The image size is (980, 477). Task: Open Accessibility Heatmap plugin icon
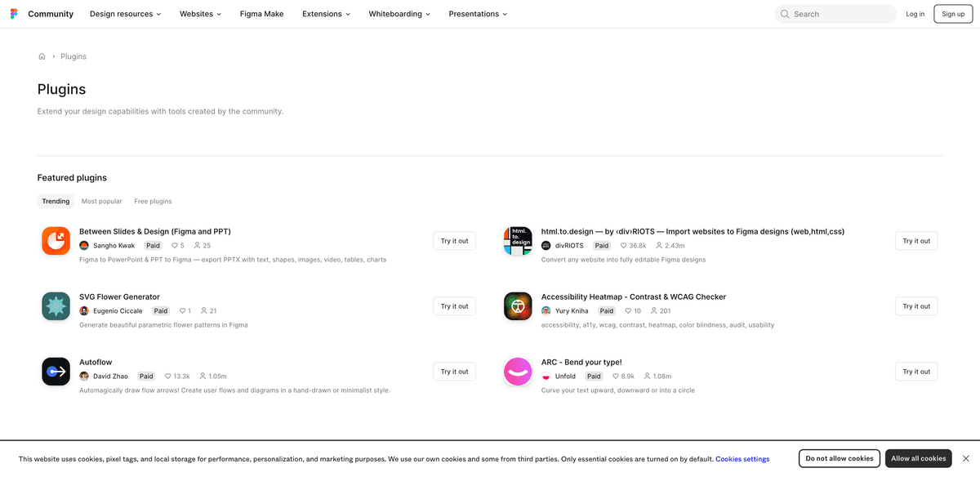(518, 306)
